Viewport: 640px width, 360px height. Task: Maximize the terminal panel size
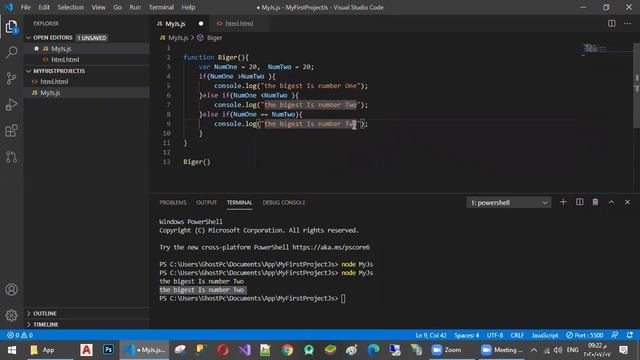click(611, 202)
